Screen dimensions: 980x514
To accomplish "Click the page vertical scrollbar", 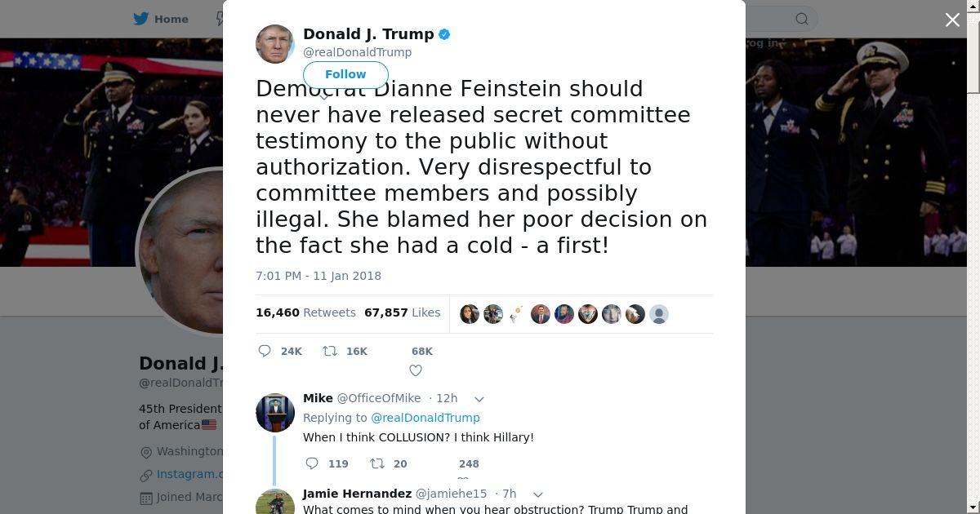I will (x=973, y=257).
